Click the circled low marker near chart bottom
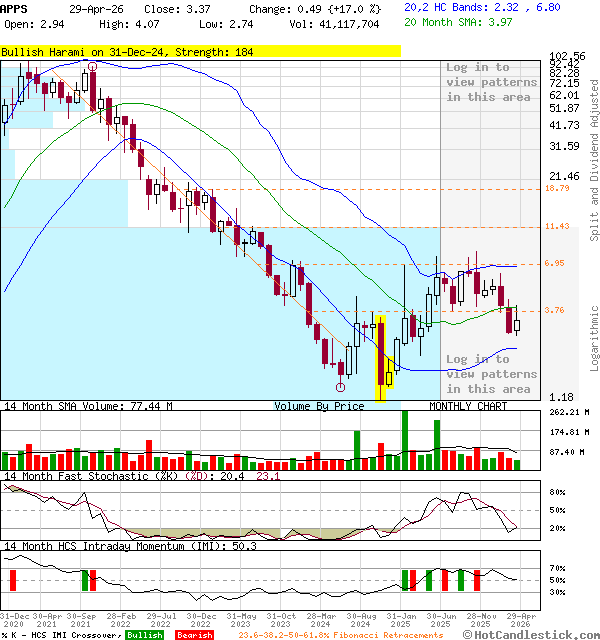The image size is (600, 640). 341,387
